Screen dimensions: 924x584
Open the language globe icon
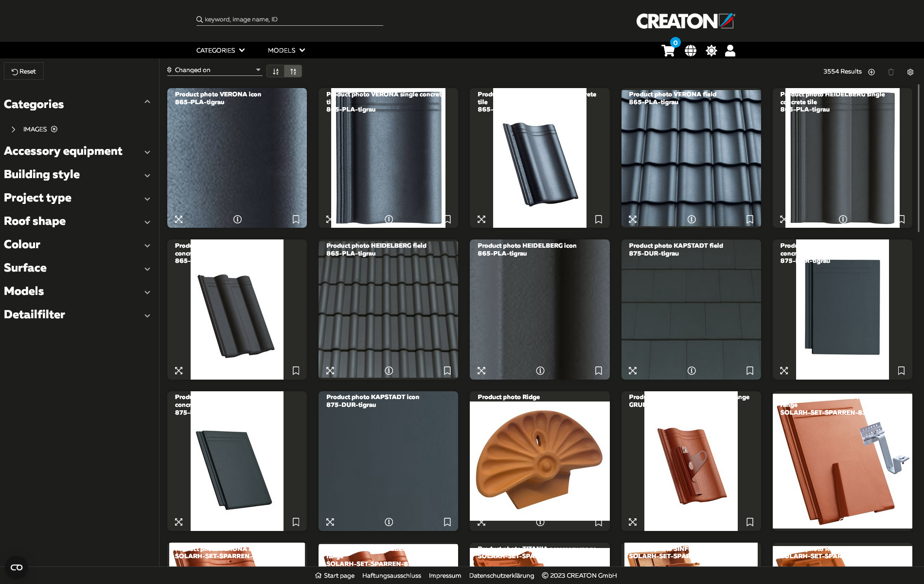click(x=690, y=51)
